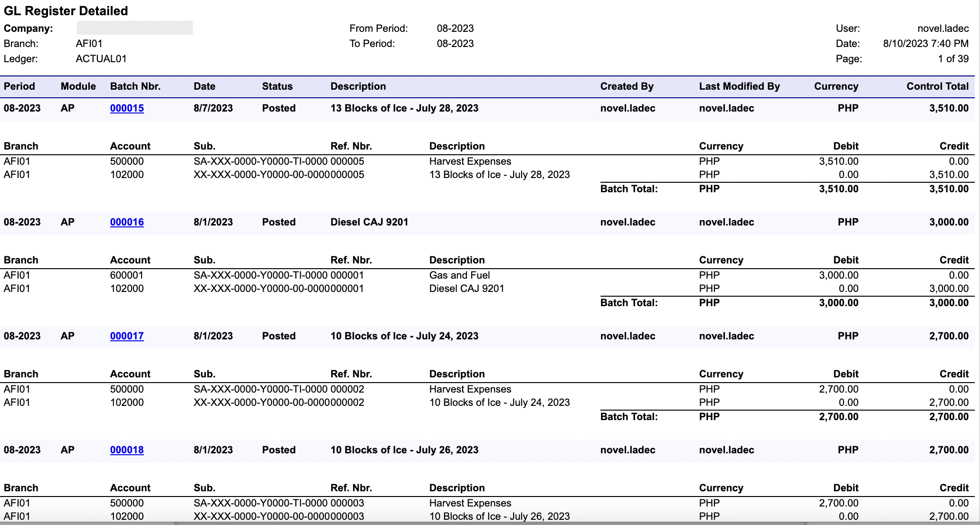Viewport: 980px width, 525px height.
Task: Click the GL Register Detailed title
Action: [x=66, y=11]
